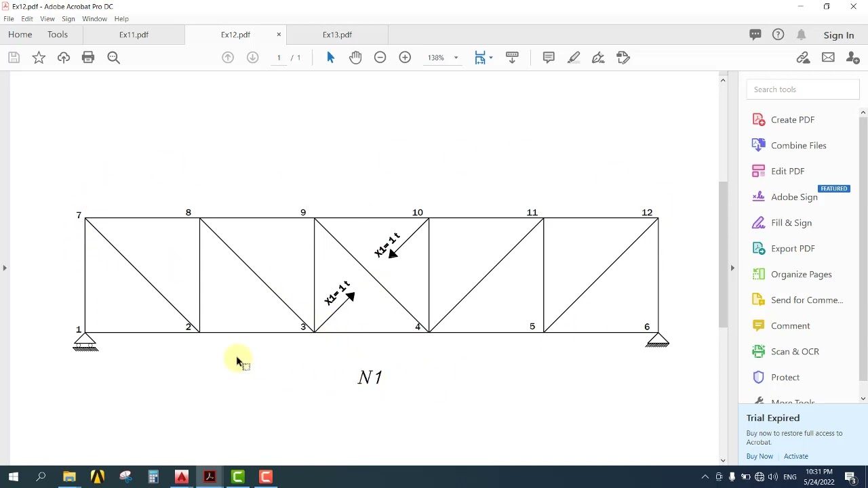The width and height of the screenshot is (868, 488).
Task: Click the page number input field
Action: point(279,58)
